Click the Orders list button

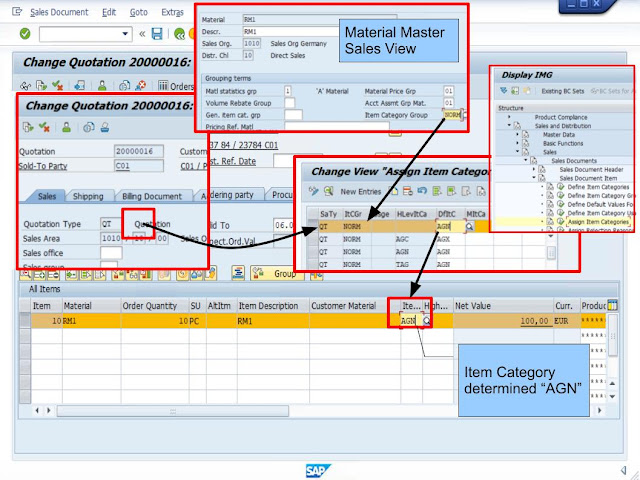(176, 86)
